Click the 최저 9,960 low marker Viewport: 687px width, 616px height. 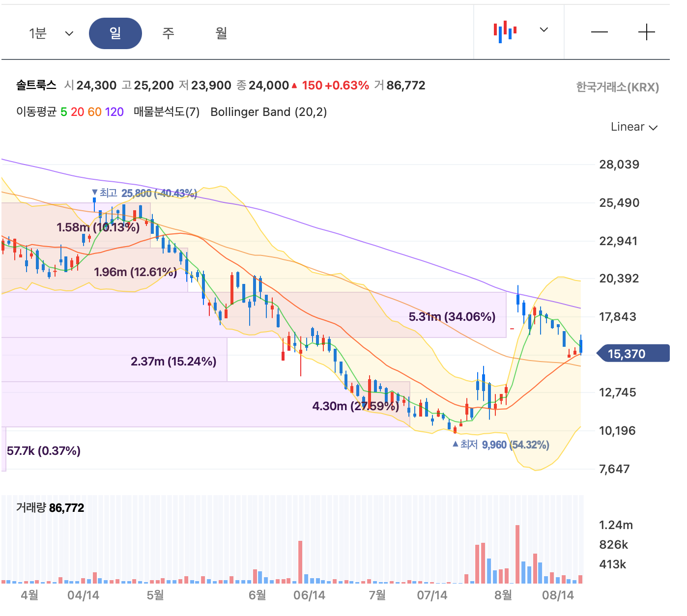501,445
